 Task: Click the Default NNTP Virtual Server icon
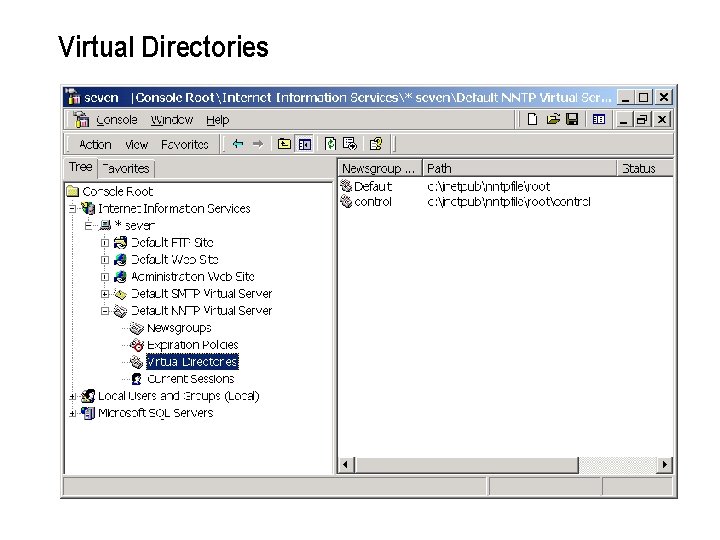tap(120, 311)
